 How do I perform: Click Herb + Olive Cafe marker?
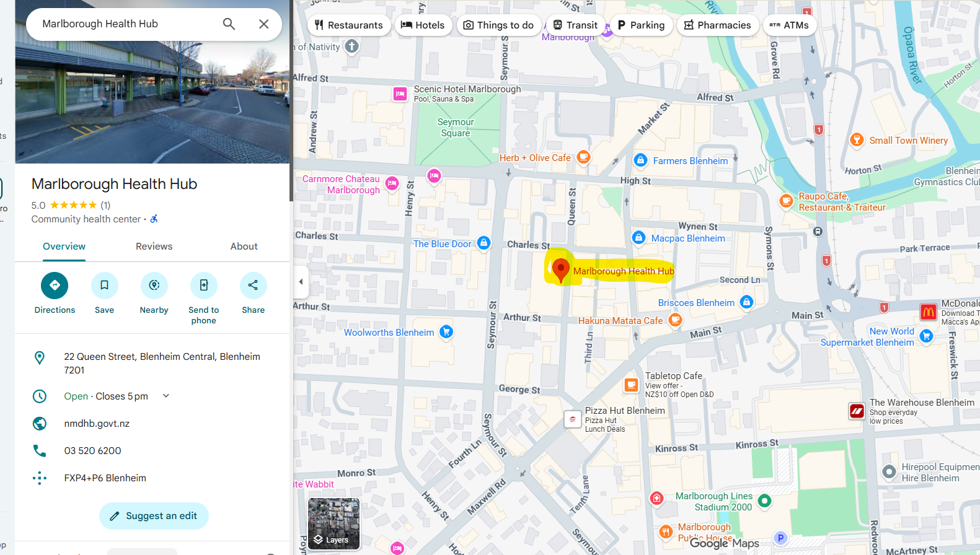pos(583,157)
